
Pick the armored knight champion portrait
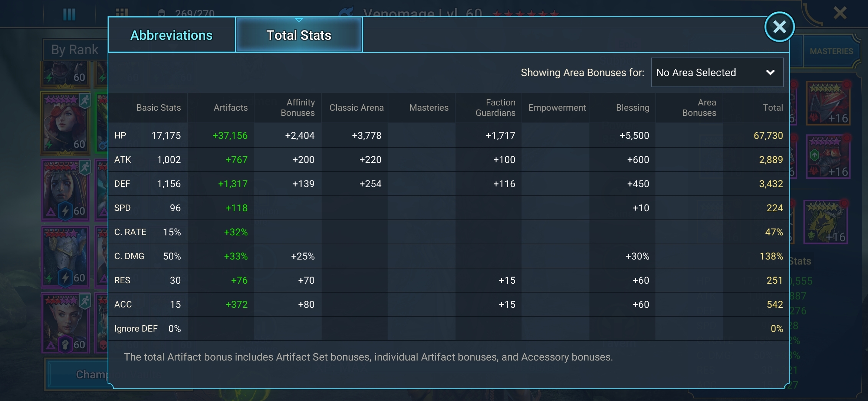[66, 257]
